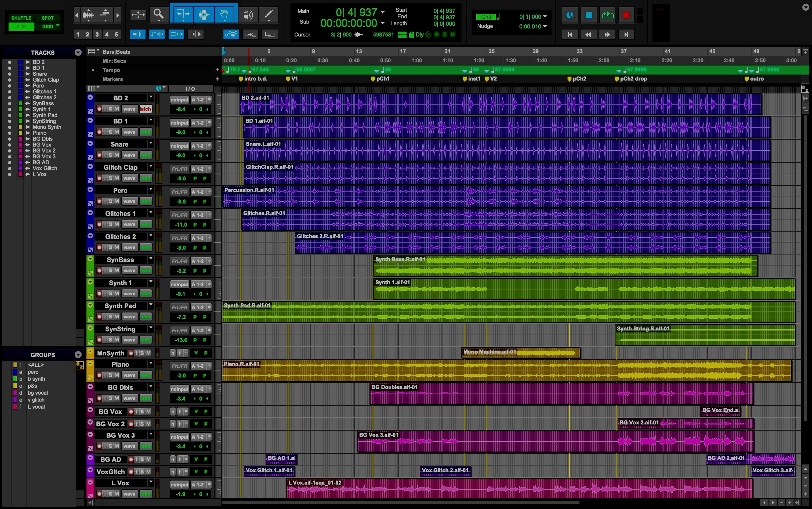Select the Pencil tool
Screen dimensions: 812x509
pyautogui.click(x=269, y=14)
